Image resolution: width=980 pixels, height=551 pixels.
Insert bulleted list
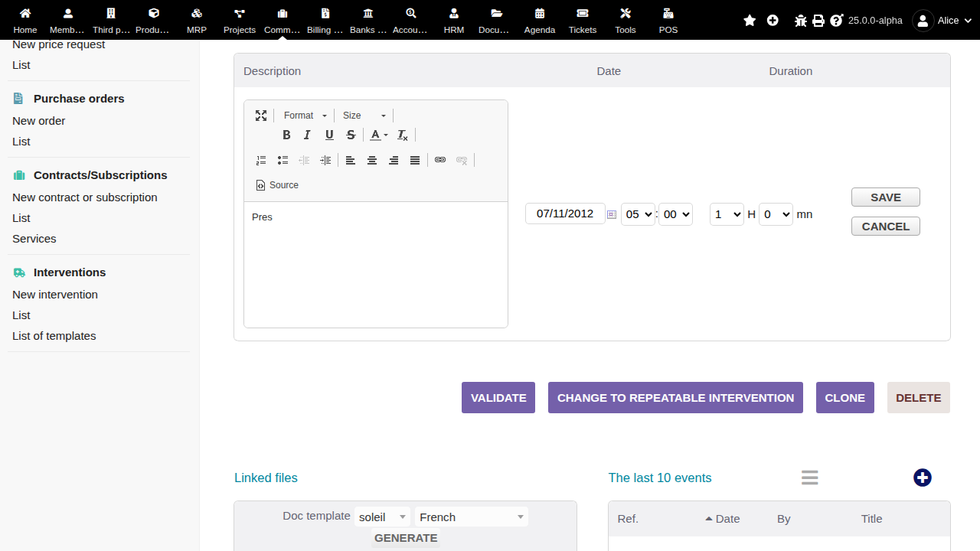pos(283,160)
